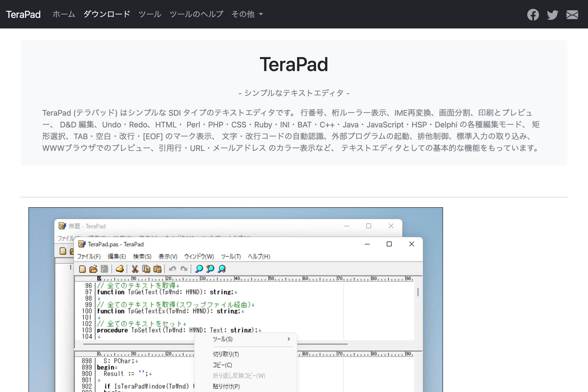Open the ツール nav link

point(150,14)
